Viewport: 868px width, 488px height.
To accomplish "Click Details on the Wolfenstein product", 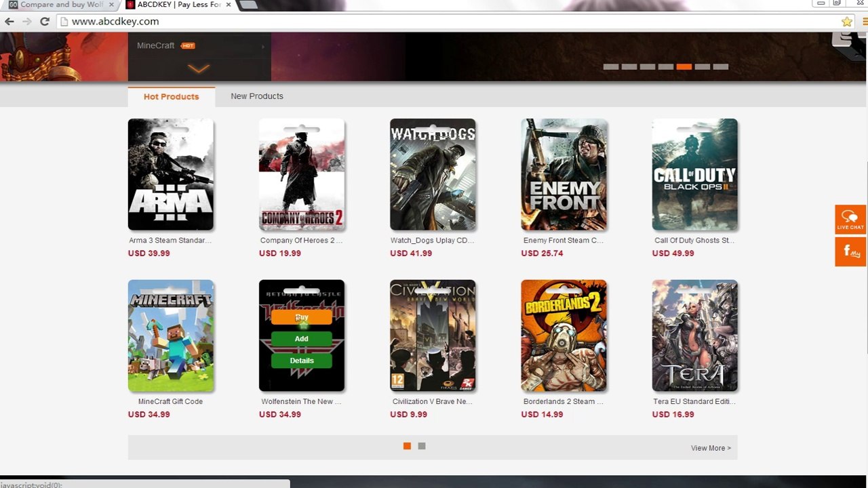I will [x=302, y=361].
